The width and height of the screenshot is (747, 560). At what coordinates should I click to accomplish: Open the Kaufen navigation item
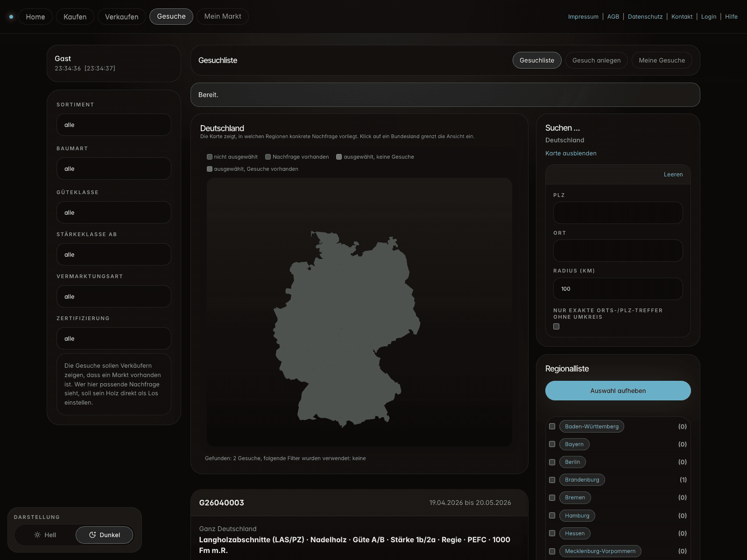[x=75, y=17]
